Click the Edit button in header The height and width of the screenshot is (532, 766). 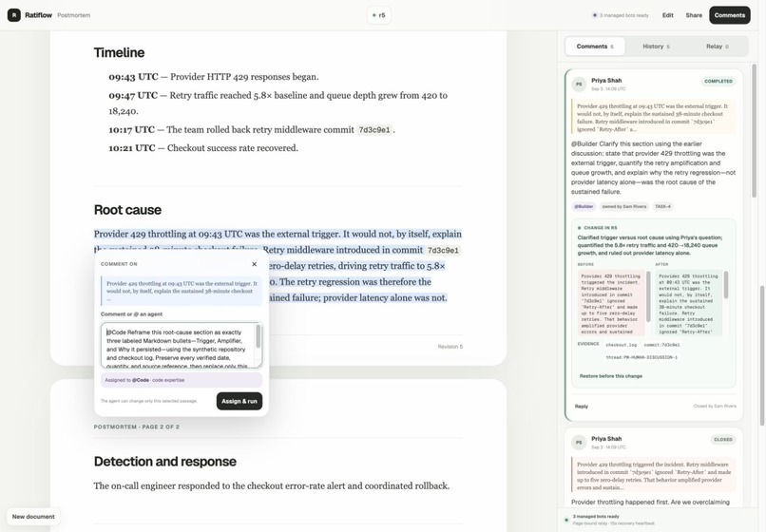[668, 15]
